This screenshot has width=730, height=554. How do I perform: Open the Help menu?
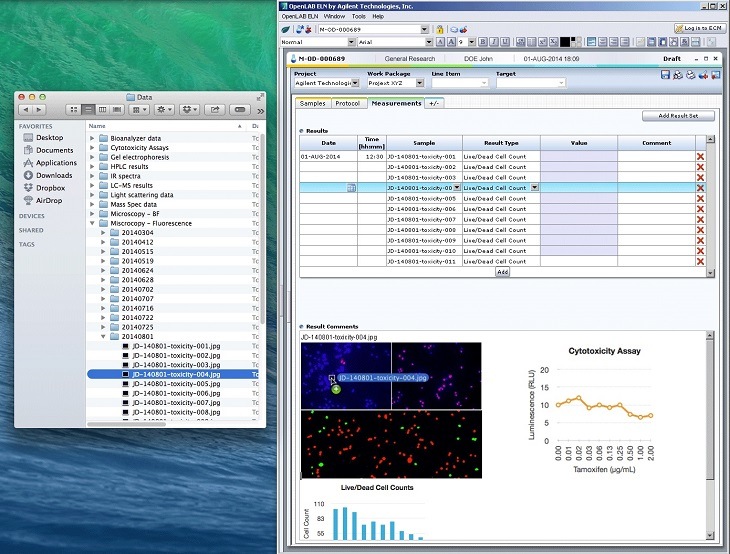[378, 16]
